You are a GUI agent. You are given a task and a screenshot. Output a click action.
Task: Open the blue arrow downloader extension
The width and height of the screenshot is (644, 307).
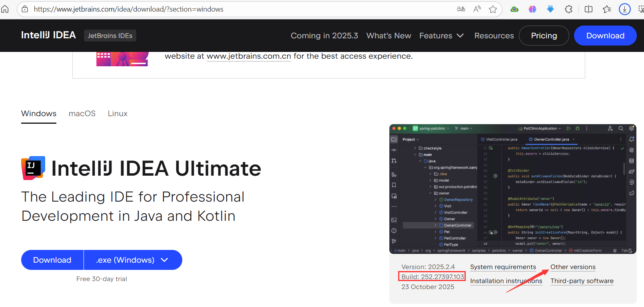coord(550,9)
